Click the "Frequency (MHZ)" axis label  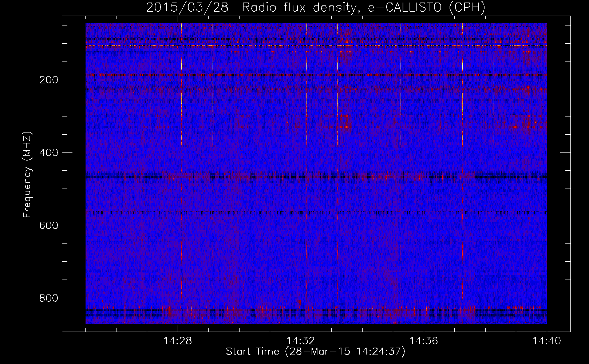pos(27,175)
